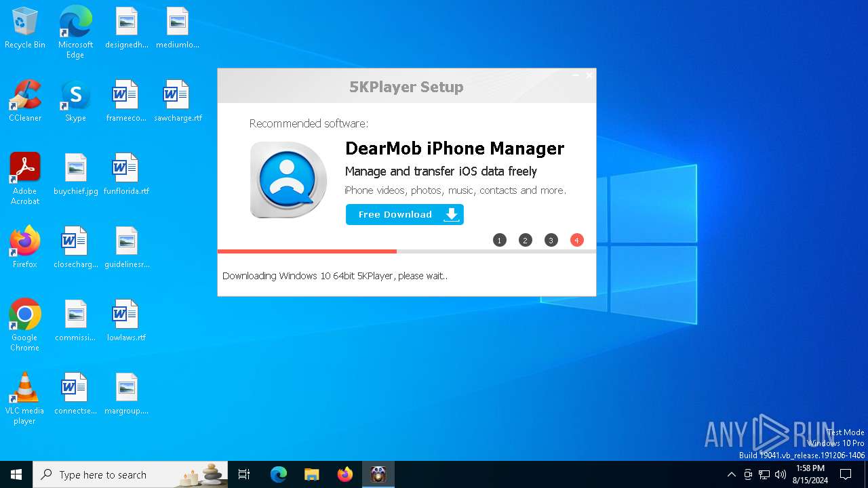Select the VLC media player desktop shortcut
This screenshot has height=488, width=868.
coord(25,399)
